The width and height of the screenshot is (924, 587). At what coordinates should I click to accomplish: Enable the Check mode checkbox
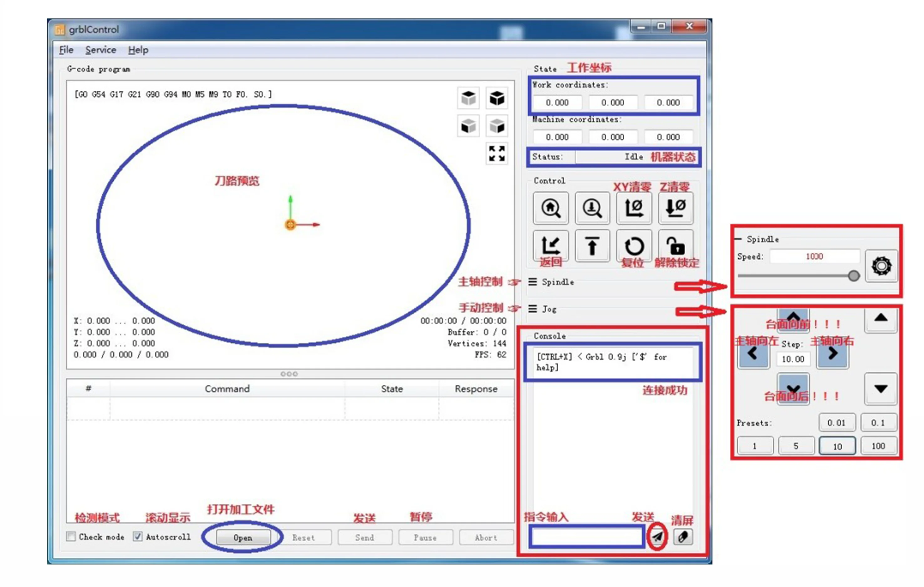tap(71, 536)
